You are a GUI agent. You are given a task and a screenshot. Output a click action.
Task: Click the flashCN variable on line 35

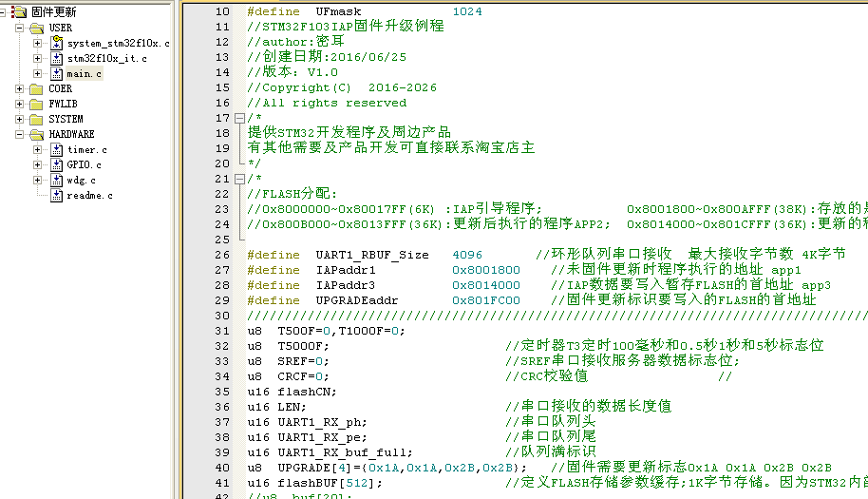tap(305, 393)
